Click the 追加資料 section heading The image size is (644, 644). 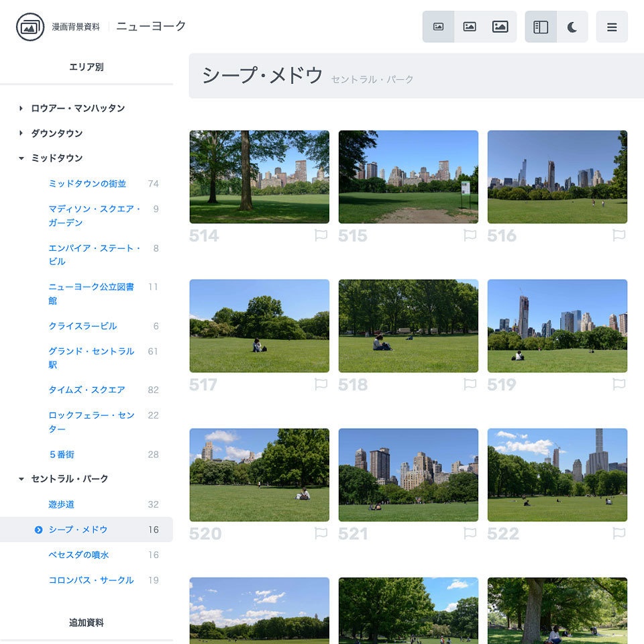click(88, 621)
